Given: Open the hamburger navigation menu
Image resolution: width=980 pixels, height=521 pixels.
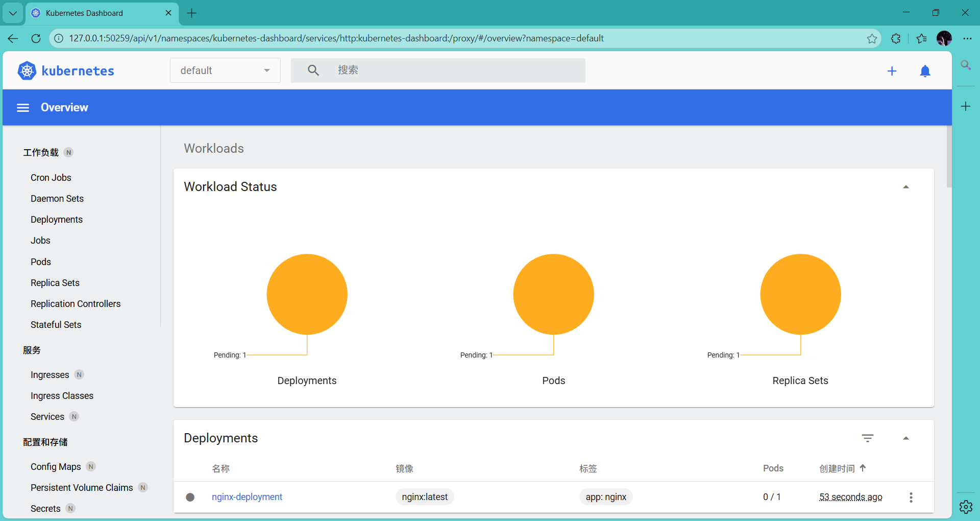Looking at the screenshot, I should 23,107.
